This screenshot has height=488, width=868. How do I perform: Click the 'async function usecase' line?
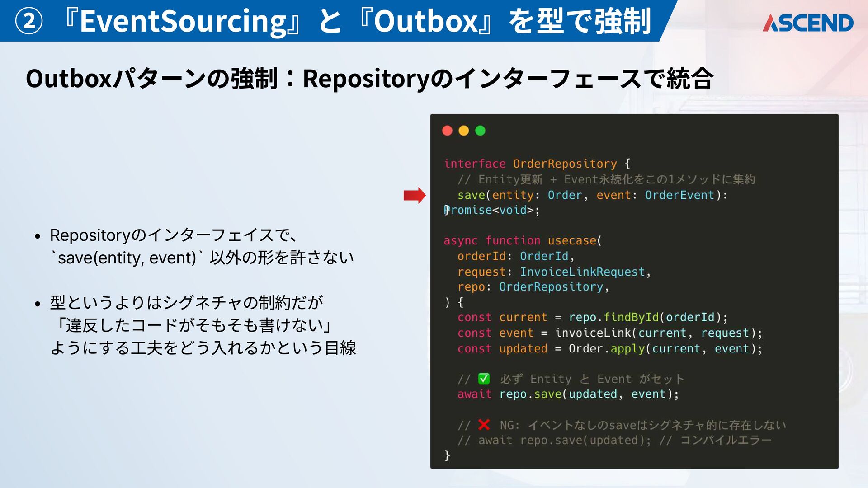coord(522,240)
